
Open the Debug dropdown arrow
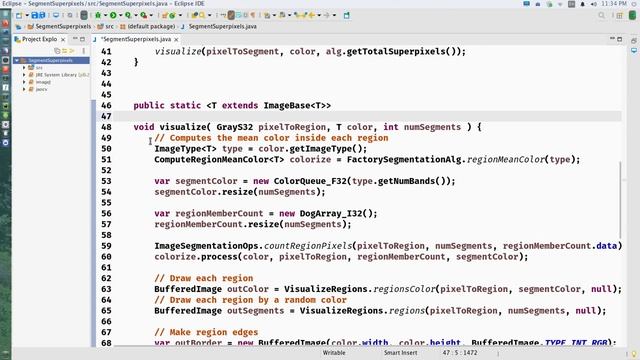click(x=105, y=16)
